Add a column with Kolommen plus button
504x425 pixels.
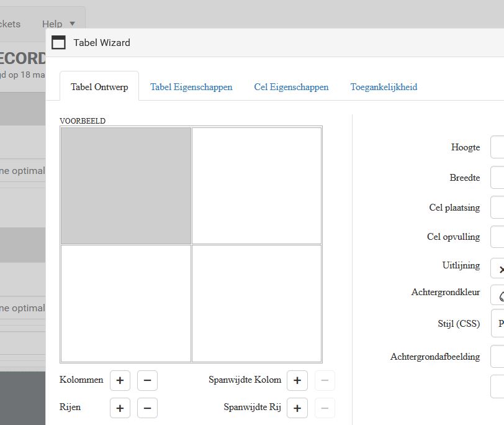[120, 380]
